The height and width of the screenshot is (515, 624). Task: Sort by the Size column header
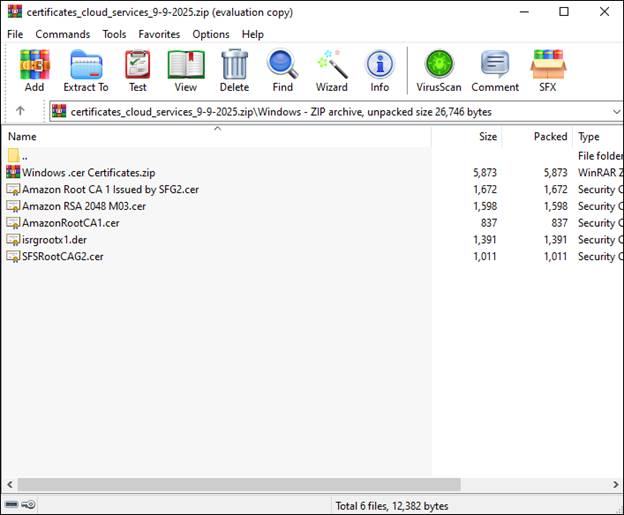[x=467, y=137]
